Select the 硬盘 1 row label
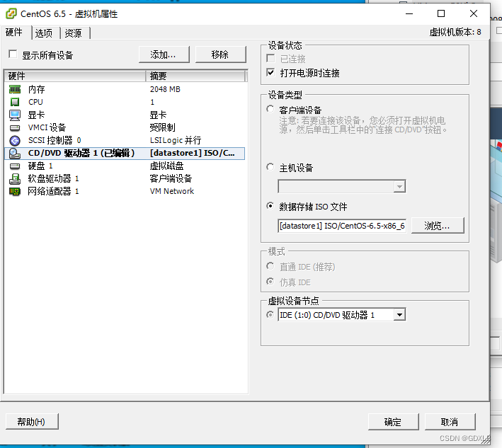 coord(40,166)
